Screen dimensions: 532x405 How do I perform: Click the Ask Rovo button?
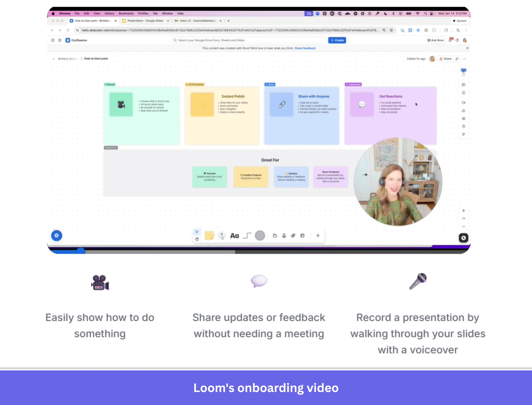tap(436, 40)
